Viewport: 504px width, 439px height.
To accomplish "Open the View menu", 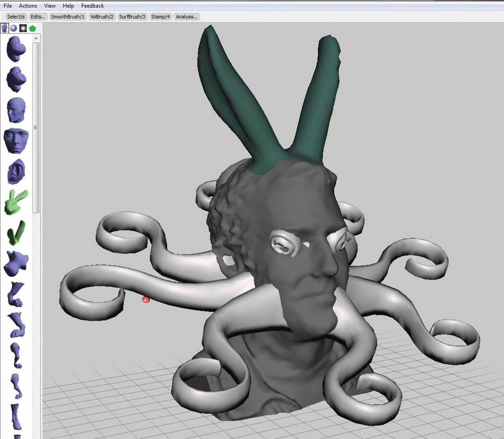I will coord(50,6).
